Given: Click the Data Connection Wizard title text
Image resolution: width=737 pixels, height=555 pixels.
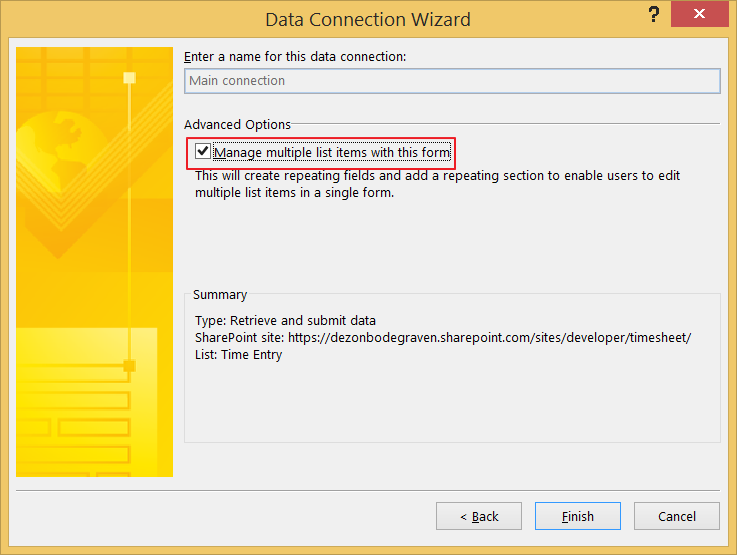Looking at the screenshot, I should click(368, 20).
